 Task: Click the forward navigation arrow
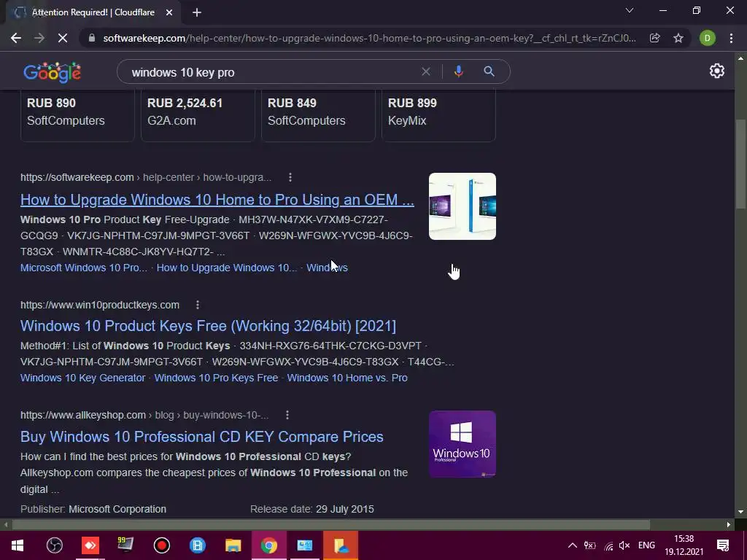(39, 38)
